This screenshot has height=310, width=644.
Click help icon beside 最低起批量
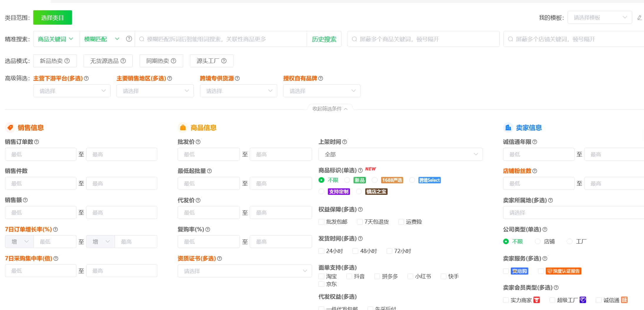(209, 171)
